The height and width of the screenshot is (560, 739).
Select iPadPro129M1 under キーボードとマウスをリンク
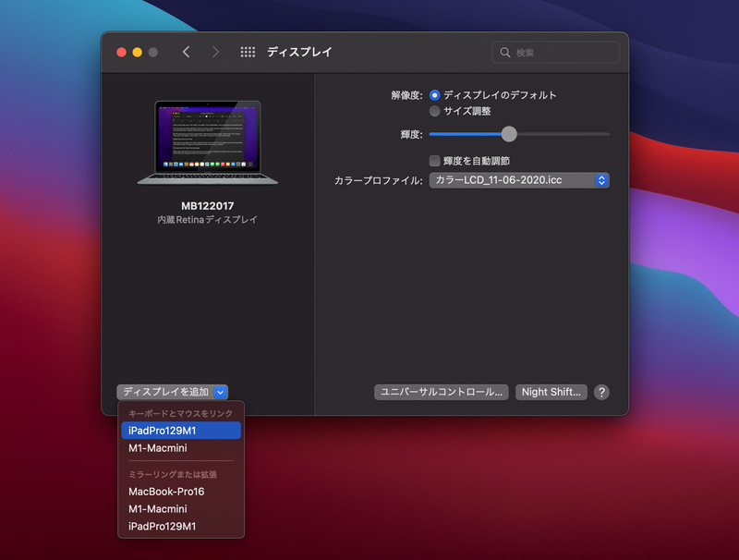tap(180, 430)
